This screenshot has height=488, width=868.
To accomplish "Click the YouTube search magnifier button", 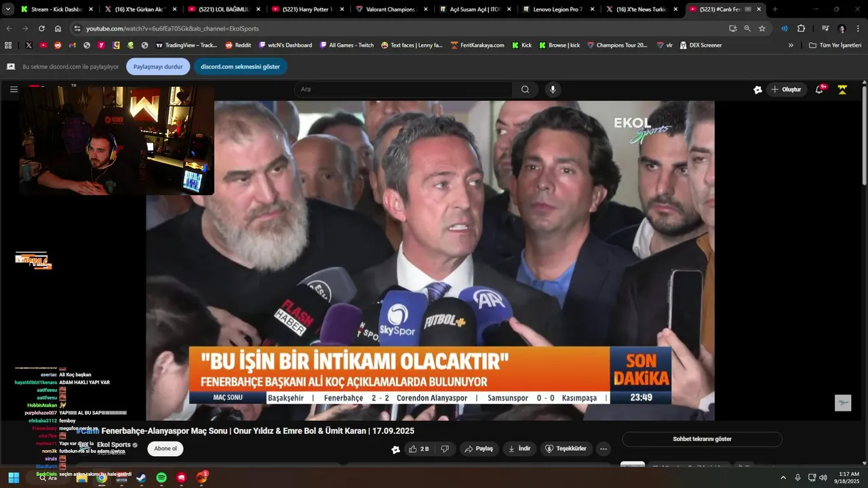I will [x=525, y=89].
